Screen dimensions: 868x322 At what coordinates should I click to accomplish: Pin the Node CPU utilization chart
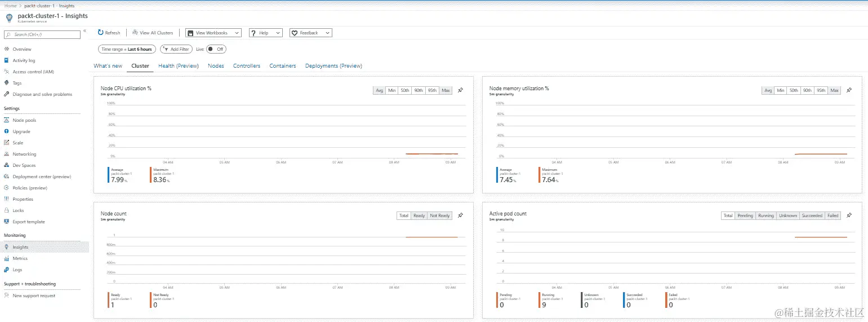[x=460, y=90]
